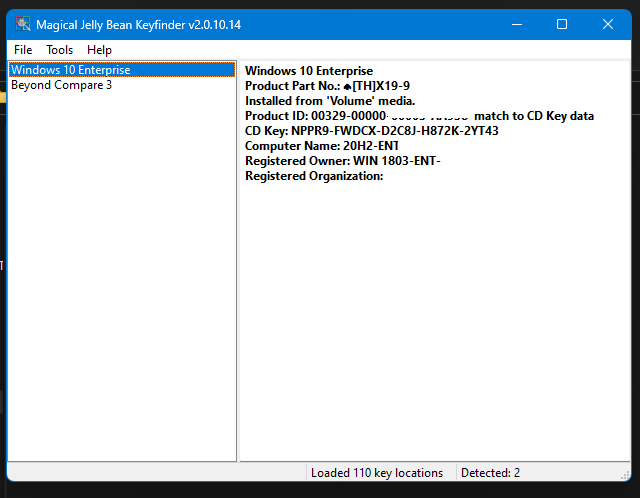The image size is (640, 498).
Task: Click the bold Windows 10 Enterprise heading
Action: click(x=309, y=71)
